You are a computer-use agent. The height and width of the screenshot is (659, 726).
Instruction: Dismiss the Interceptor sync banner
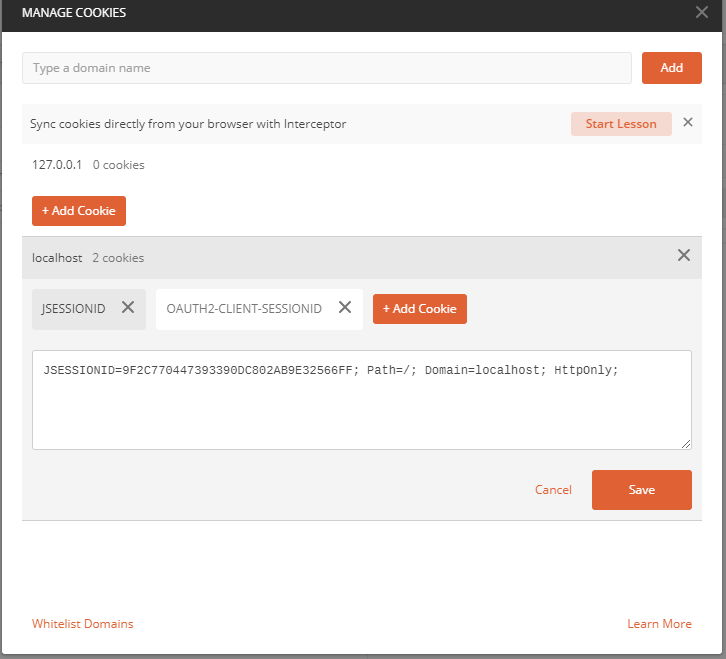coord(688,122)
